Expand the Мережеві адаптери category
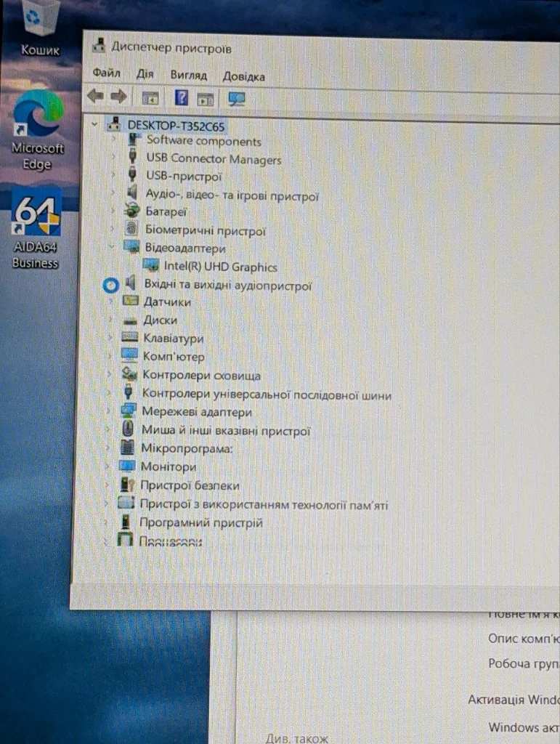 (108, 411)
